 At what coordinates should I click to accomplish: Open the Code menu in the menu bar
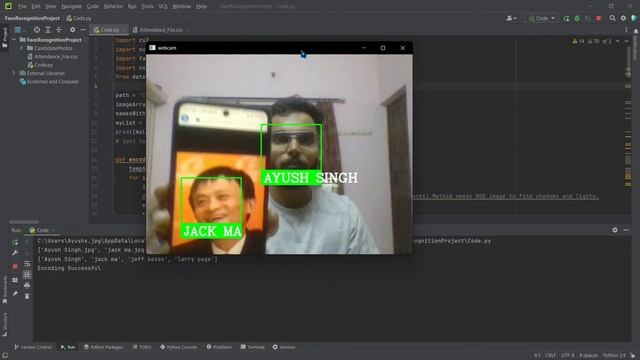point(93,7)
